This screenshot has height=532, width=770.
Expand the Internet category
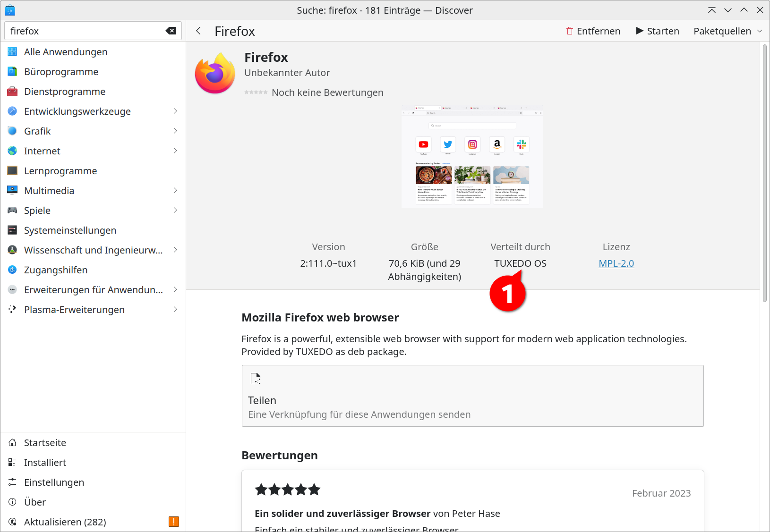click(175, 151)
